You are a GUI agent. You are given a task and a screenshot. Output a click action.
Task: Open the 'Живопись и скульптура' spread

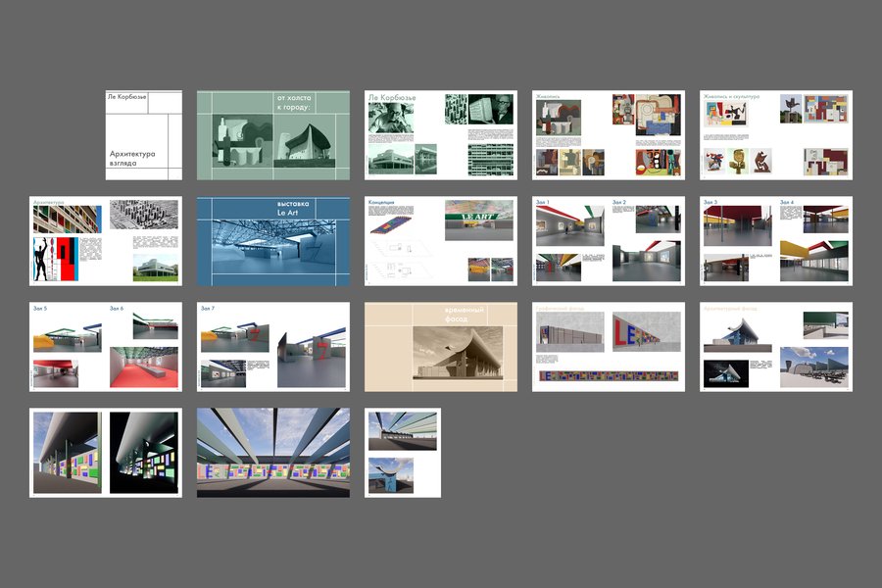tap(776, 135)
